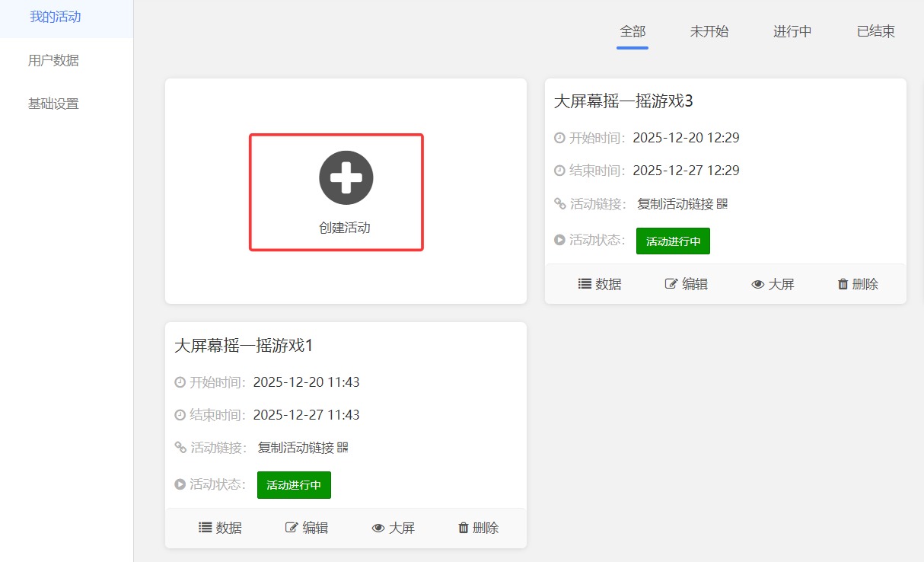Open 基础设置 in the sidebar
Image resolution: width=924 pixels, height=562 pixels.
tap(53, 104)
